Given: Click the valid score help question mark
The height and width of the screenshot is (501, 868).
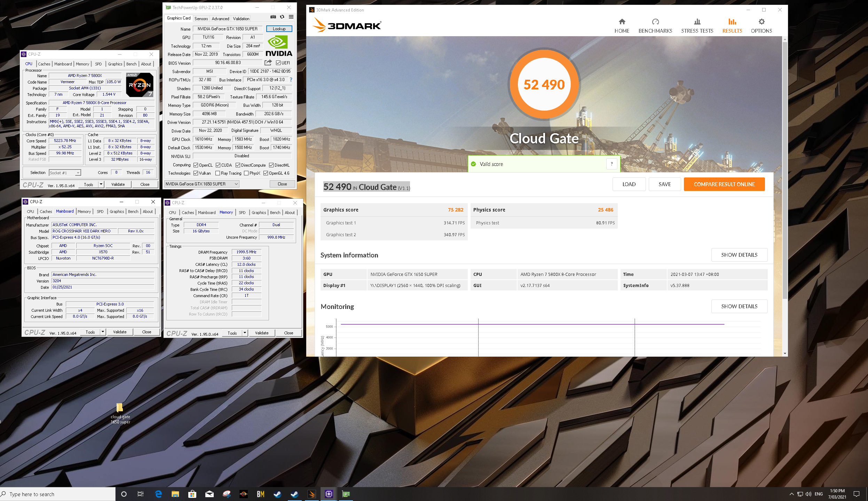Looking at the screenshot, I should point(611,164).
